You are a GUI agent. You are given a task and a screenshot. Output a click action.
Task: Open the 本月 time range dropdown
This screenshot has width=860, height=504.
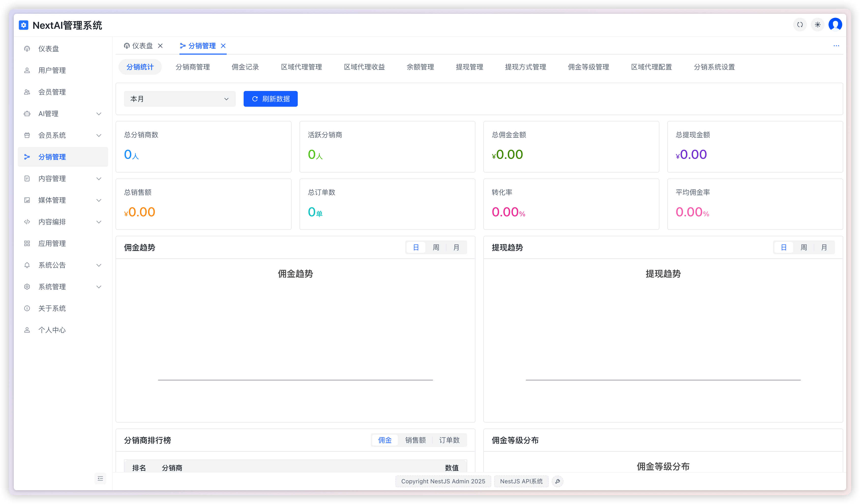(179, 99)
